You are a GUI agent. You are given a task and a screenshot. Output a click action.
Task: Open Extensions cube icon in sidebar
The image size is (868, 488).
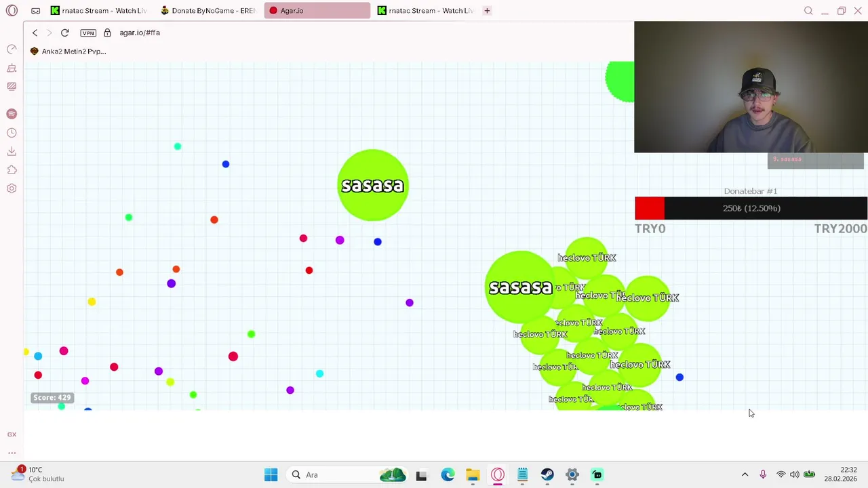pos(12,170)
